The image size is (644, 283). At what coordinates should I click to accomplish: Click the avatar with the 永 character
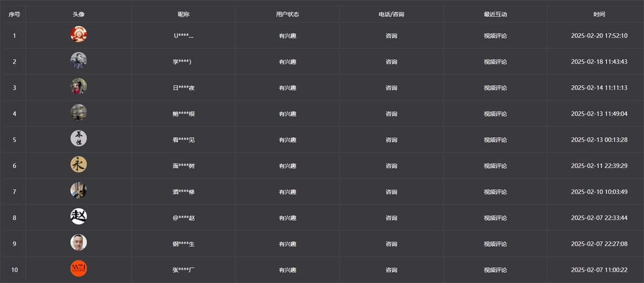click(78, 165)
